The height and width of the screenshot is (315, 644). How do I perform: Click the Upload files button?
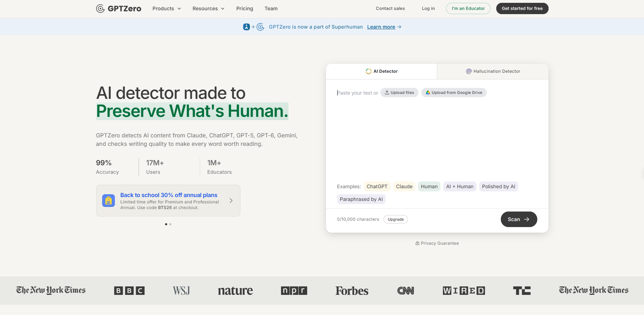point(399,93)
